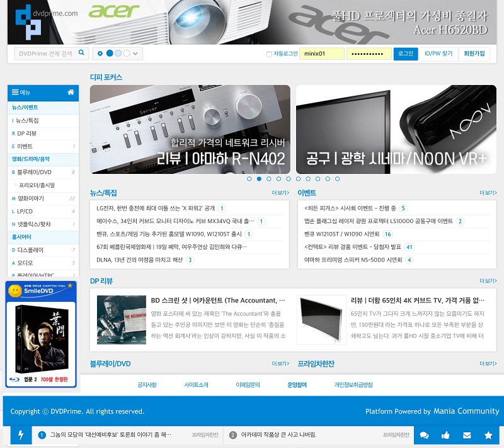Open 뉴스/특집 in the sidebar
Viewport: 504px width, 448px height.
[43, 120]
